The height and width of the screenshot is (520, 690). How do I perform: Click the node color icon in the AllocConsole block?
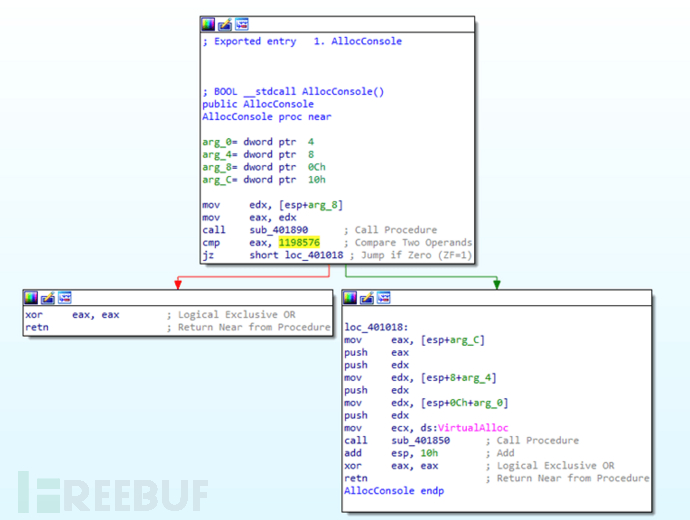click(208, 24)
